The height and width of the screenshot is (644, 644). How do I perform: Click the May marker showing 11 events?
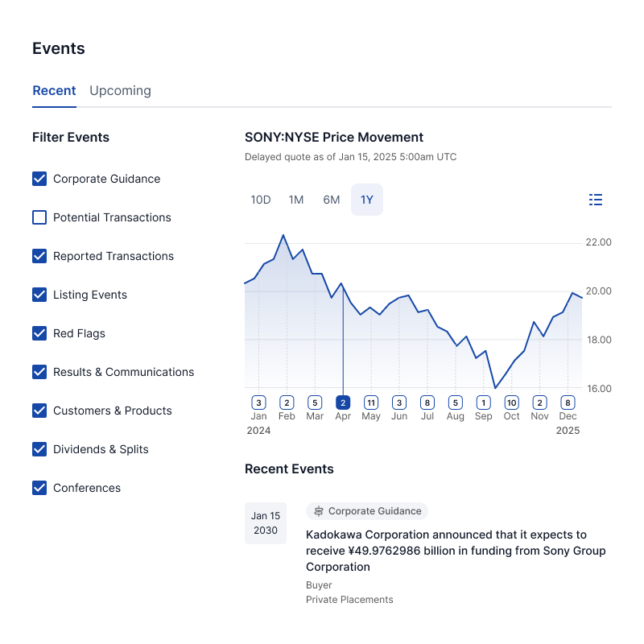click(371, 402)
